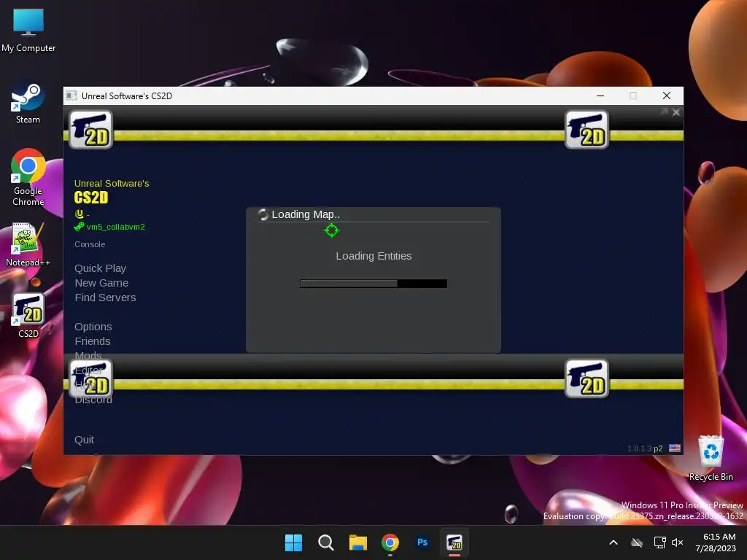Click the Loading Entities status text

click(x=373, y=256)
